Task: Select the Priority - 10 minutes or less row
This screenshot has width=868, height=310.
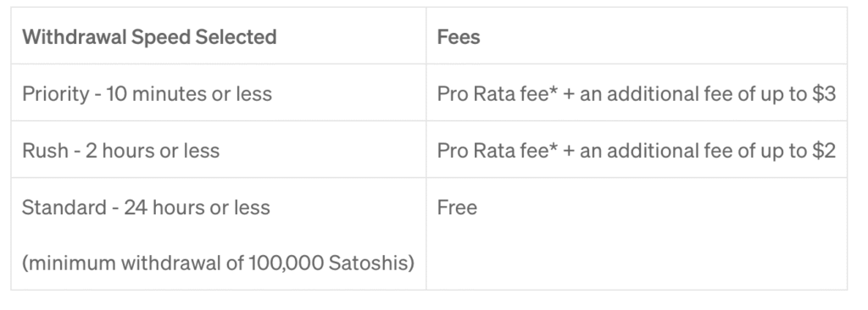Action: 429,92
